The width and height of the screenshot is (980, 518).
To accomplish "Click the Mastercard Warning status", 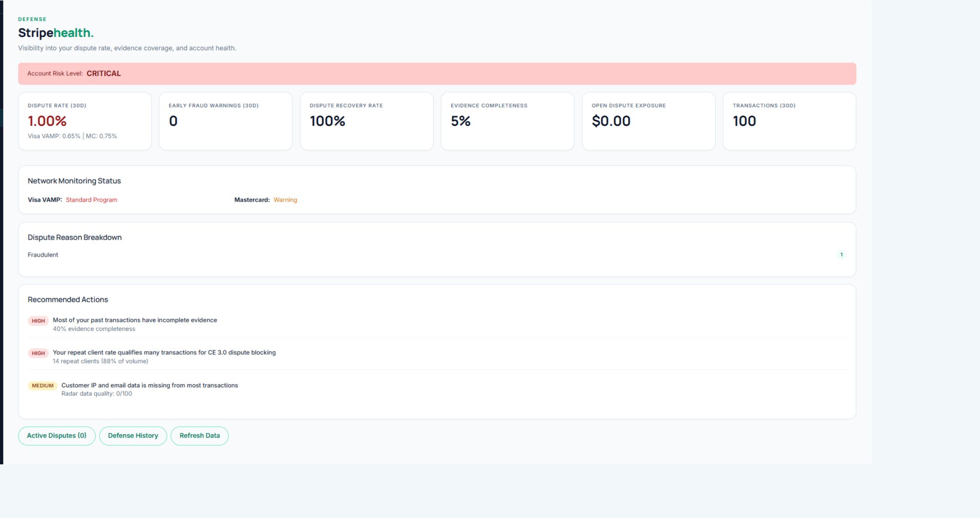I will point(285,200).
